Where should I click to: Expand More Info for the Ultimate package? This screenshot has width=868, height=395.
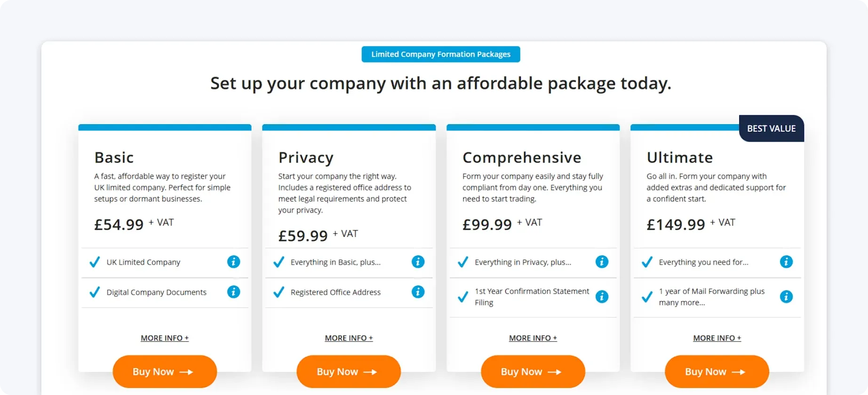pos(717,338)
